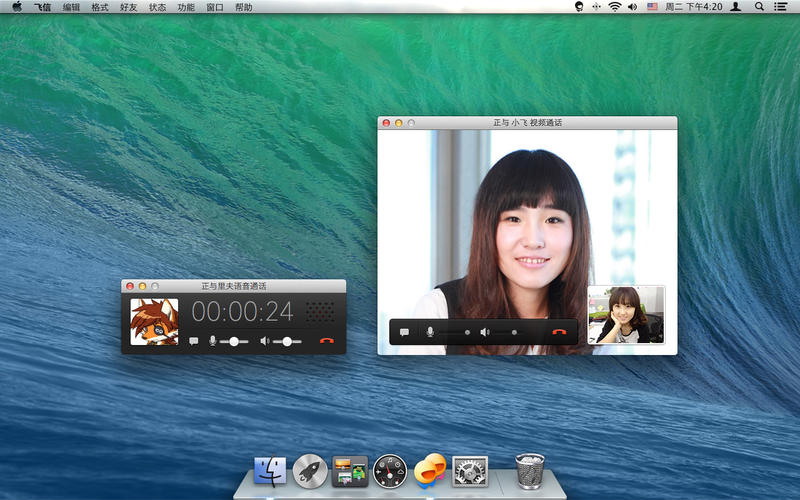
Task: Open the Fetion app in the Dock
Action: click(x=429, y=469)
